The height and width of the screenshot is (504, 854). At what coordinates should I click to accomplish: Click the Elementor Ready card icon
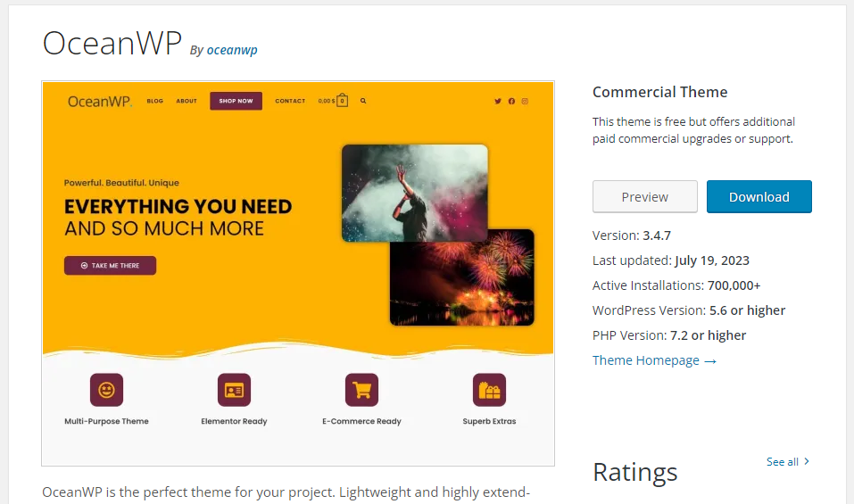[x=234, y=390]
